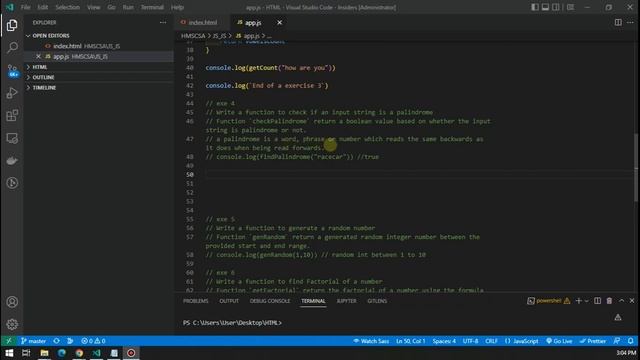The height and width of the screenshot is (360, 640).
Task: Close the app.js editor tab
Action: pos(279,22)
